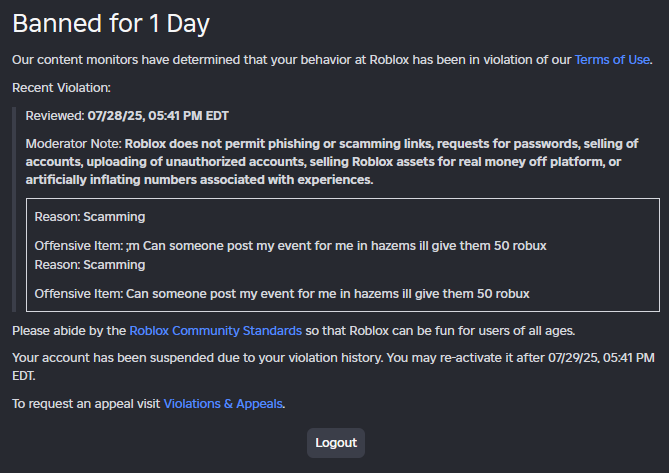This screenshot has height=473, width=669.
Task: Click the offensive item starting with ";m"
Action: tap(290, 245)
